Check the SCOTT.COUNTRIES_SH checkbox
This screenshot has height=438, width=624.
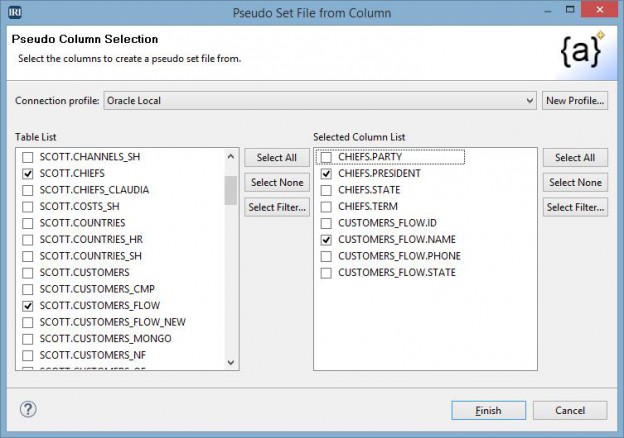tap(27, 256)
